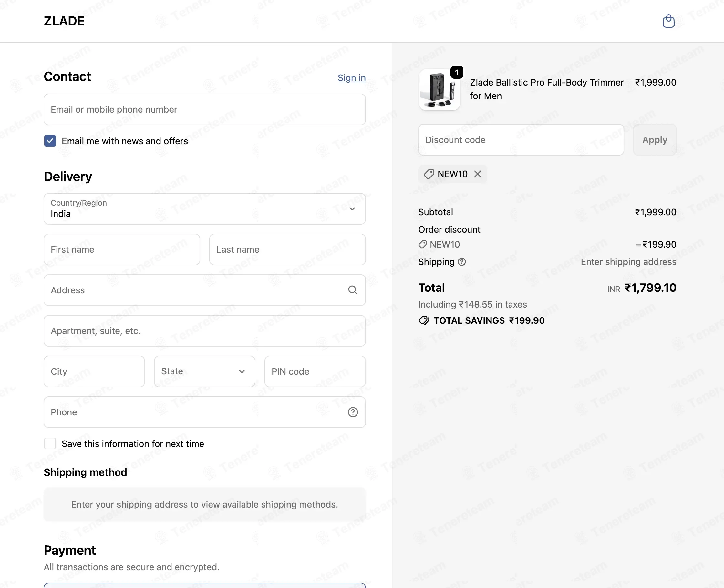Focus the Apartment, suite, etc. field
The height and width of the screenshot is (588, 724).
tap(205, 330)
